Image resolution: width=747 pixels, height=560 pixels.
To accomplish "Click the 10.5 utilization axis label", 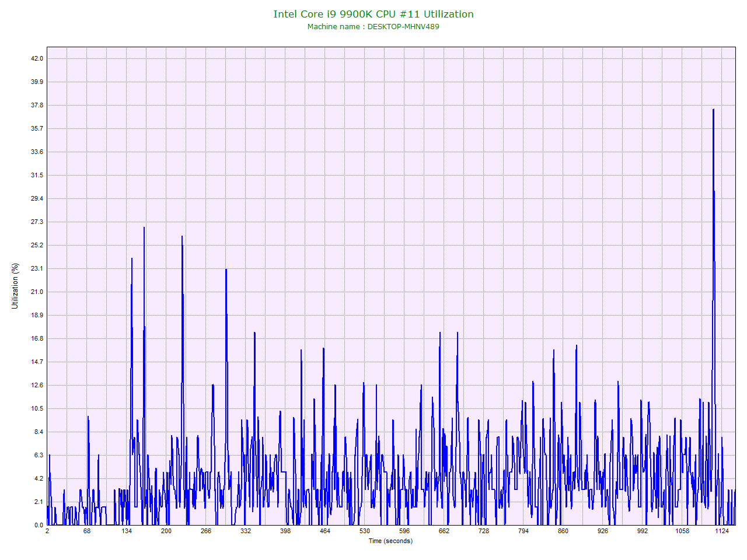I will point(37,408).
